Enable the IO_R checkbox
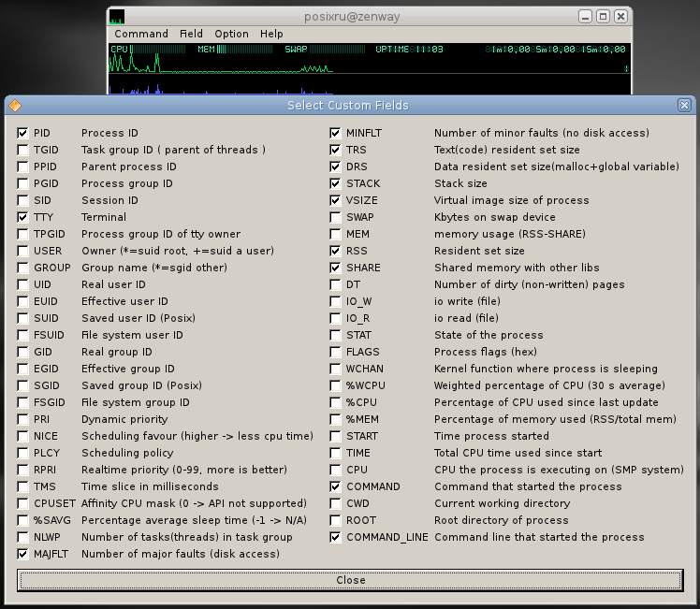The width and height of the screenshot is (700, 609). tap(335, 318)
